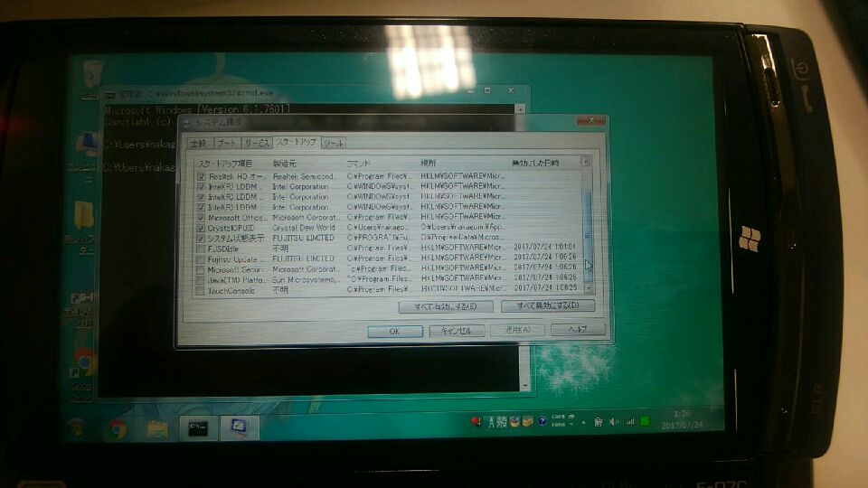Sort by 製造元 column header
The image size is (868, 488).
[285, 164]
